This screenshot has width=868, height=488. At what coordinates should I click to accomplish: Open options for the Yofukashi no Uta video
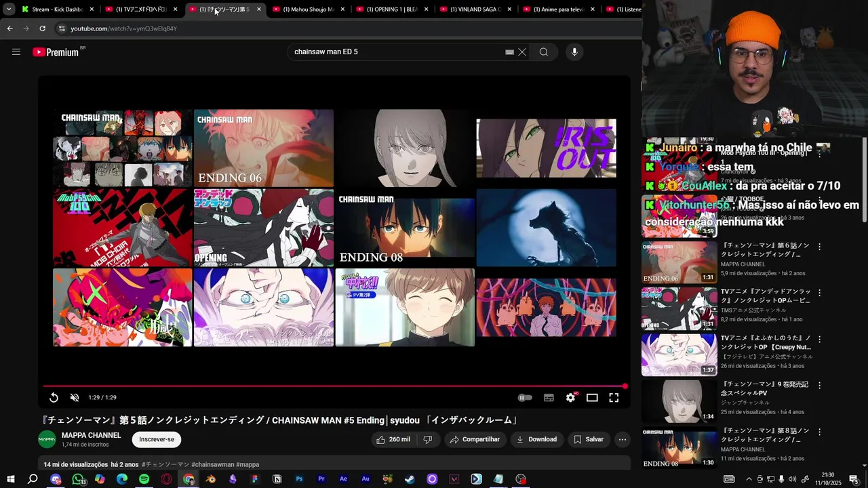tap(819, 339)
